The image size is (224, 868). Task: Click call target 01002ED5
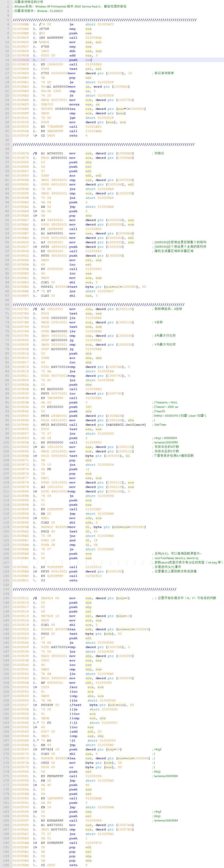pyautogui.click(x=94, y=229)
